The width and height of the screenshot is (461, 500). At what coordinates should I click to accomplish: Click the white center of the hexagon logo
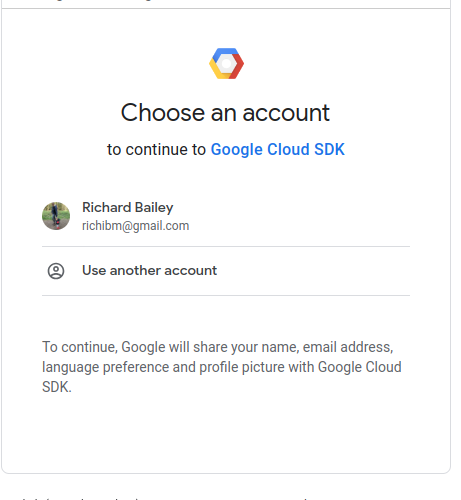[x=226, y=64]
